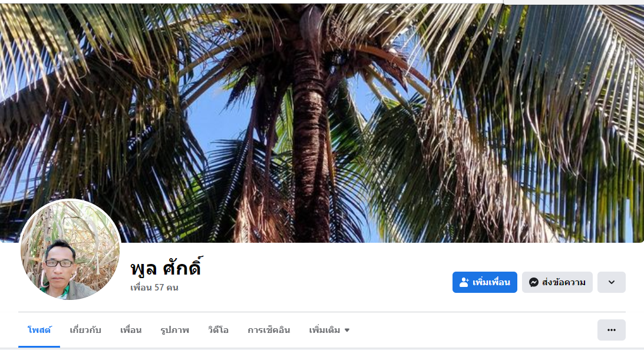Screen dimensions: 644x350
Task: Click the profile name พูล ศักดิ์
Action: [x=166, y=267]
